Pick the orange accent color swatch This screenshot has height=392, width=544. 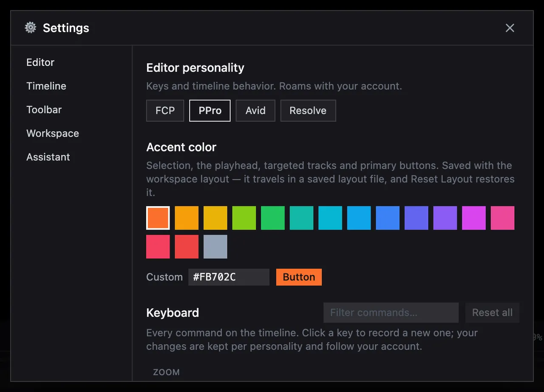158,218
